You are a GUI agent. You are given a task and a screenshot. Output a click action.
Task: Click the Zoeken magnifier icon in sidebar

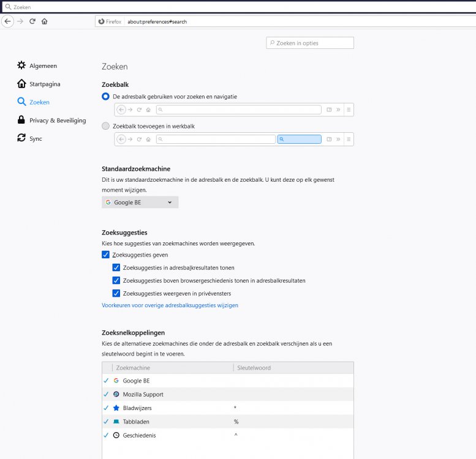(21, 102)
